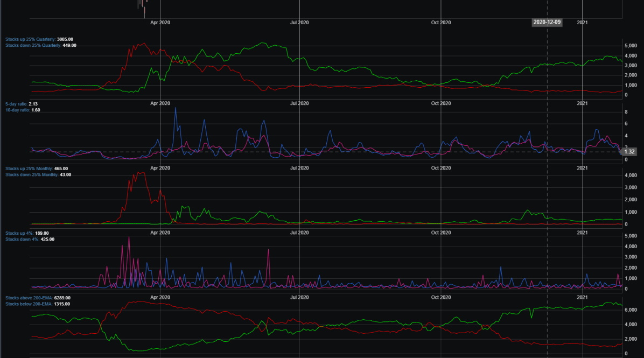Click 'Oct 2020' on the topmost time axis
Screen dimensions: 644x358
[440, 23]
